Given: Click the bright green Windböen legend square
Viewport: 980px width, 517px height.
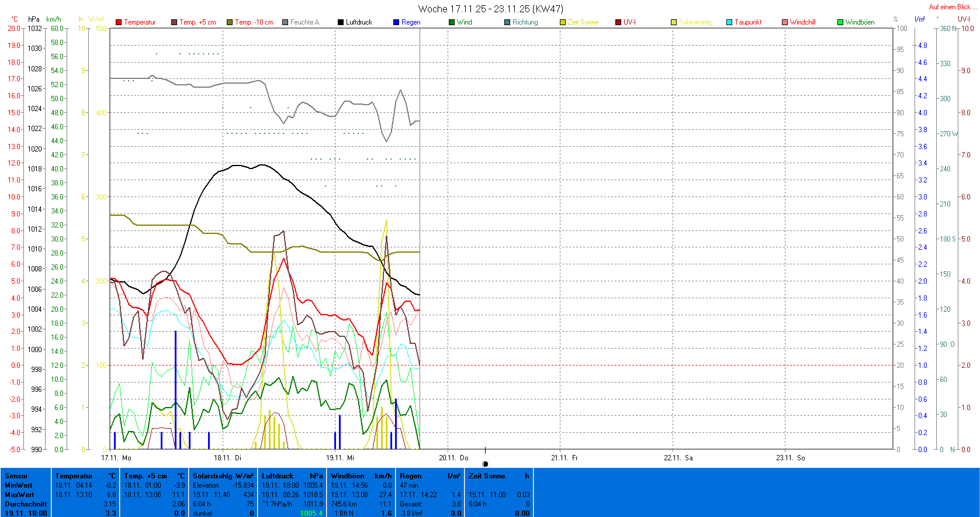Looking at the screenshot, I should point(840,22).
